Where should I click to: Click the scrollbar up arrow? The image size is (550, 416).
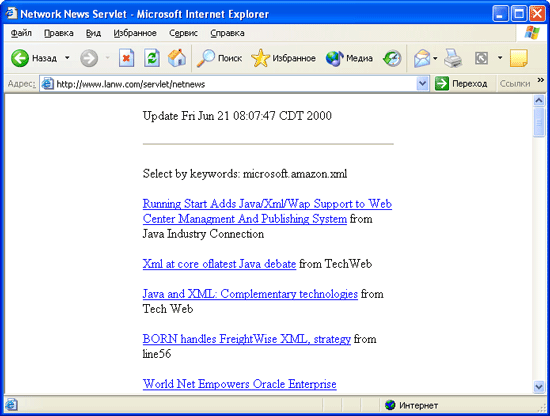click(x=539, y=101)
